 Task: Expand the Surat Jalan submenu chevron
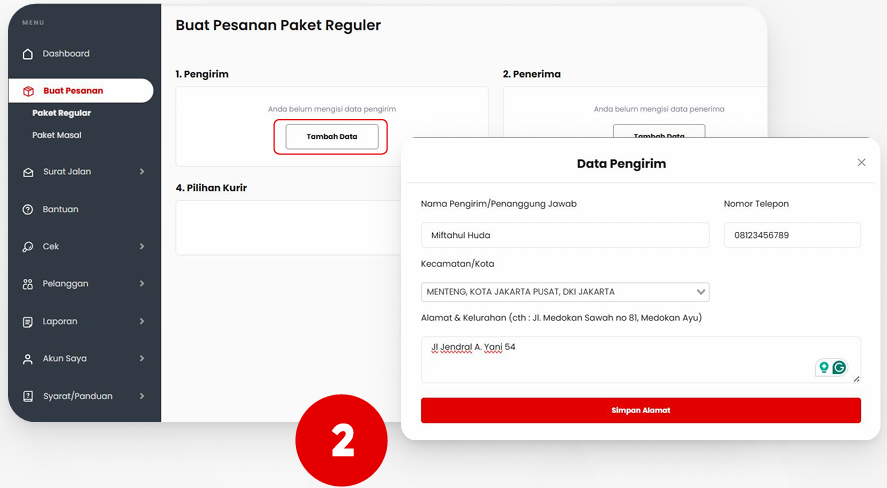pyautogui.click(x=142, y=171)
